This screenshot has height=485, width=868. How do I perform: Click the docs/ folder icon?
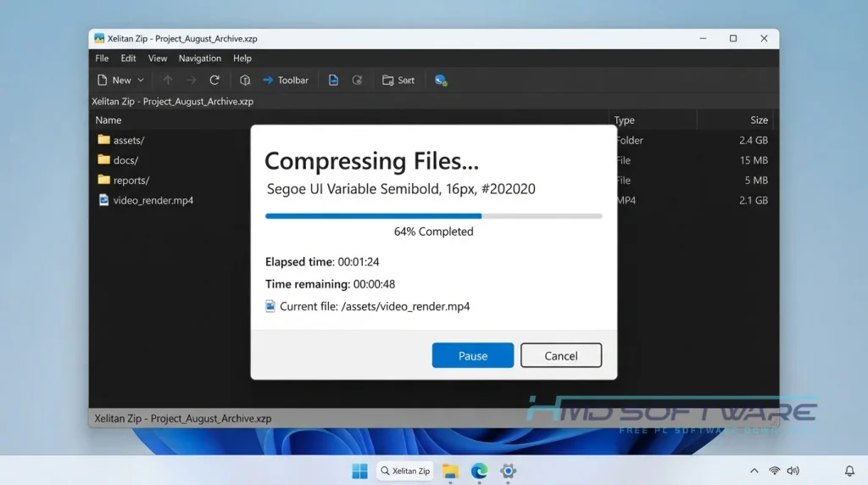pyautogui.click(x=103, y=159)
